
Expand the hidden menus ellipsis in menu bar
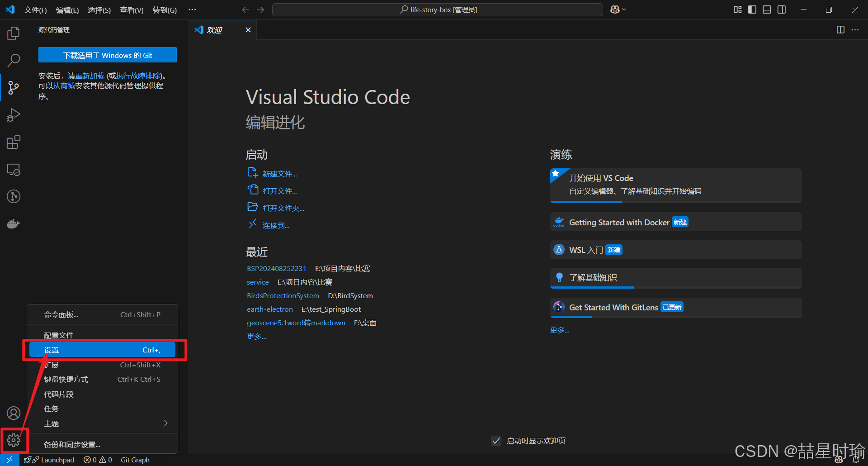click(192, 10)
